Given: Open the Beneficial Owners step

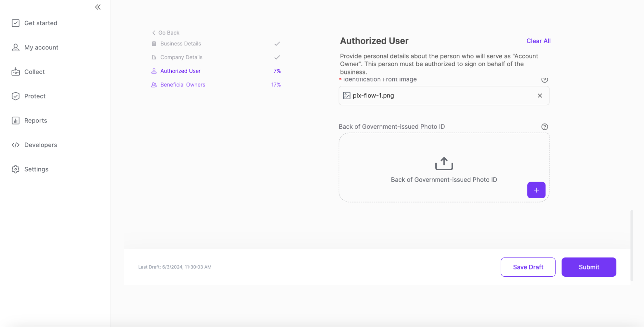Looking at the screenshot, I should pos(182,85).
